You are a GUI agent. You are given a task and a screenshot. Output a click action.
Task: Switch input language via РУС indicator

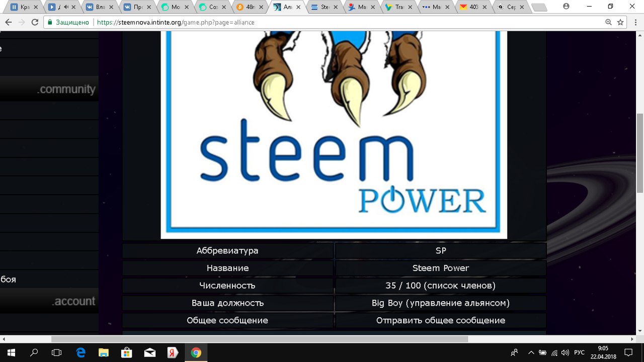point(580,352)
